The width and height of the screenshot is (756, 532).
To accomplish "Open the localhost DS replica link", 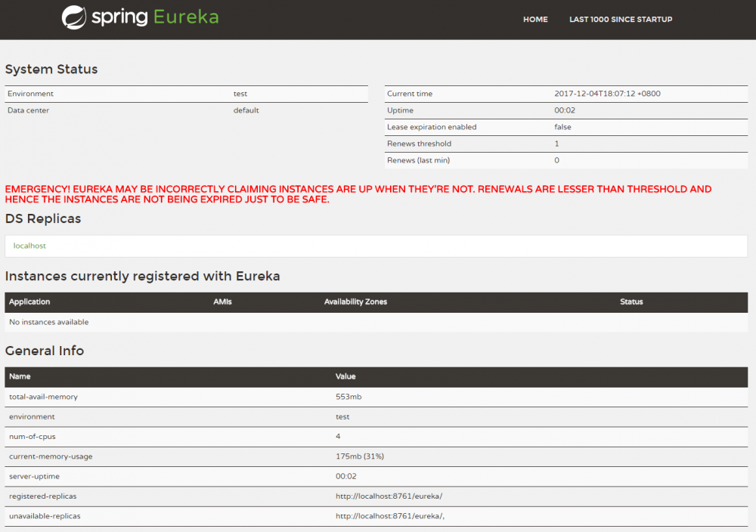I will [x=29, y=246].
